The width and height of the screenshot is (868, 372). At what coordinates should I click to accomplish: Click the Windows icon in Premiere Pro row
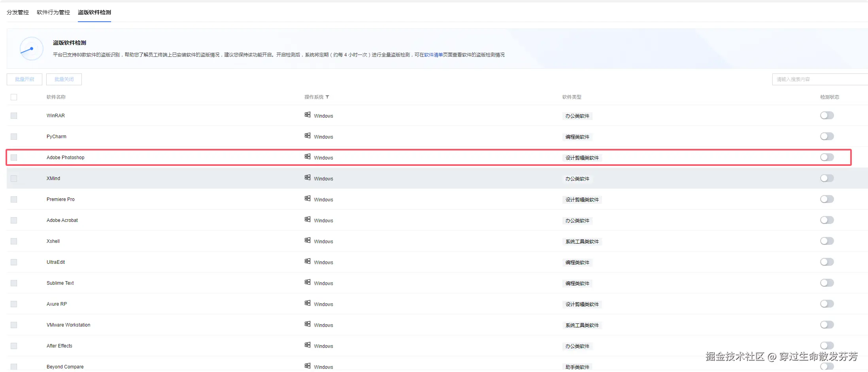tap(308, 199)
